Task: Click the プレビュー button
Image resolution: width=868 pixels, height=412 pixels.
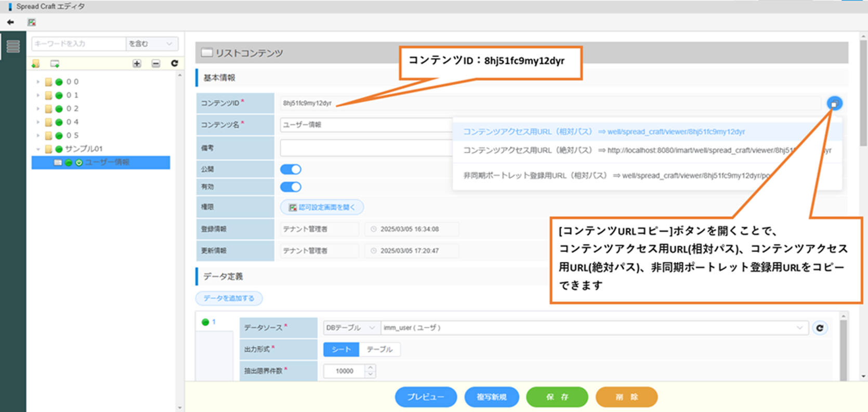Action: coord(426,397)
